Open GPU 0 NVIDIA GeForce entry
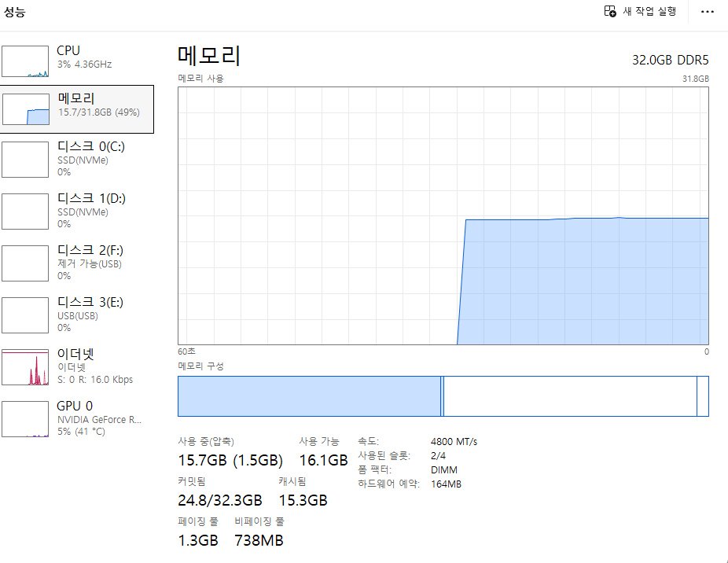 point(77,419)
